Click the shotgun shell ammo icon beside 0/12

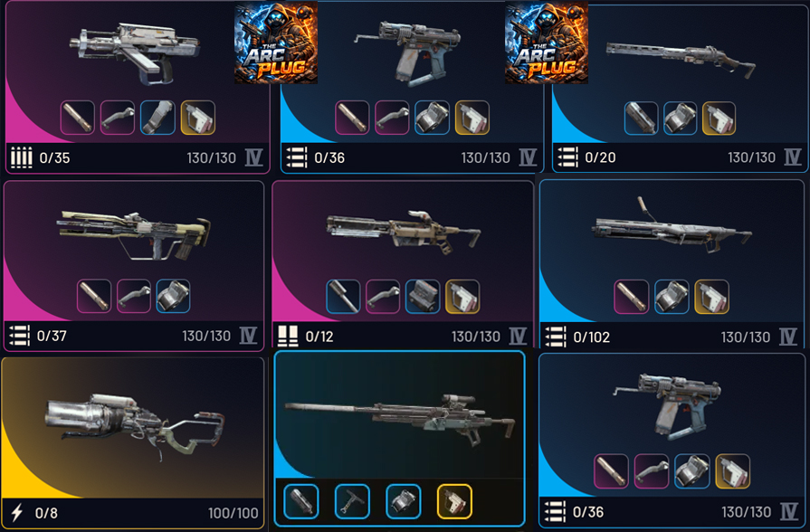point(288,336)
